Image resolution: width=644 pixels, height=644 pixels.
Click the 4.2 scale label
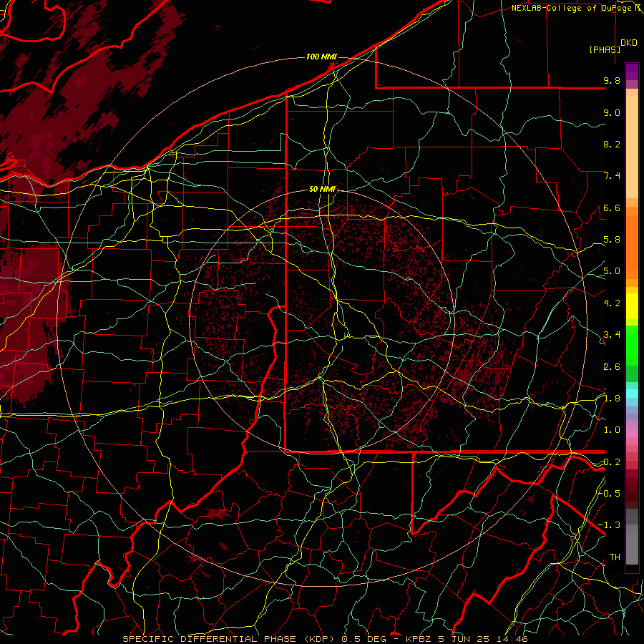[612, 303]
